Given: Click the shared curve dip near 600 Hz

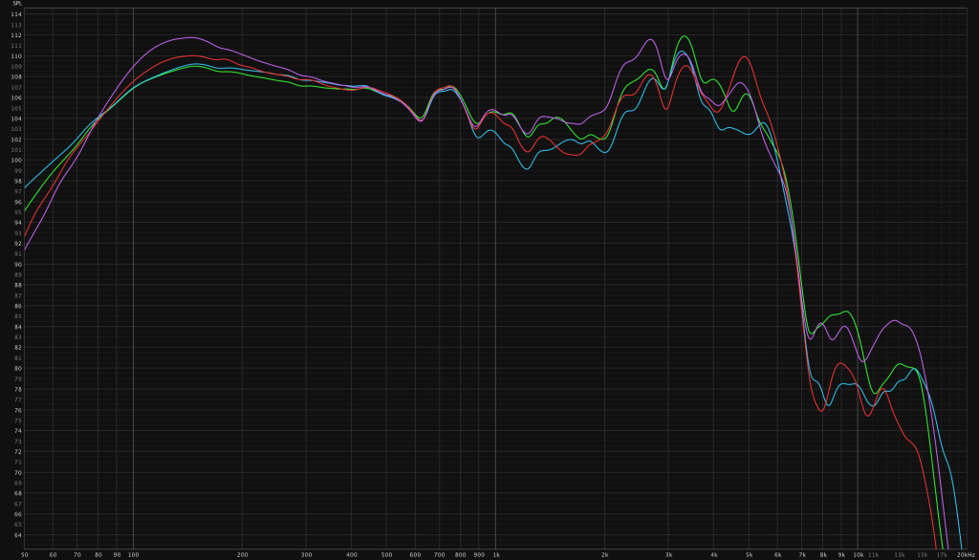Looking at the screenshot, I should [x=421, y=119].
